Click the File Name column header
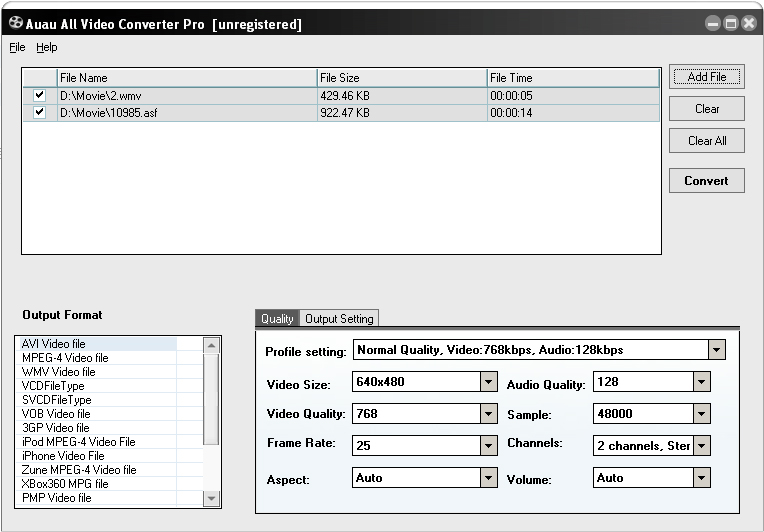 [187, 78]
